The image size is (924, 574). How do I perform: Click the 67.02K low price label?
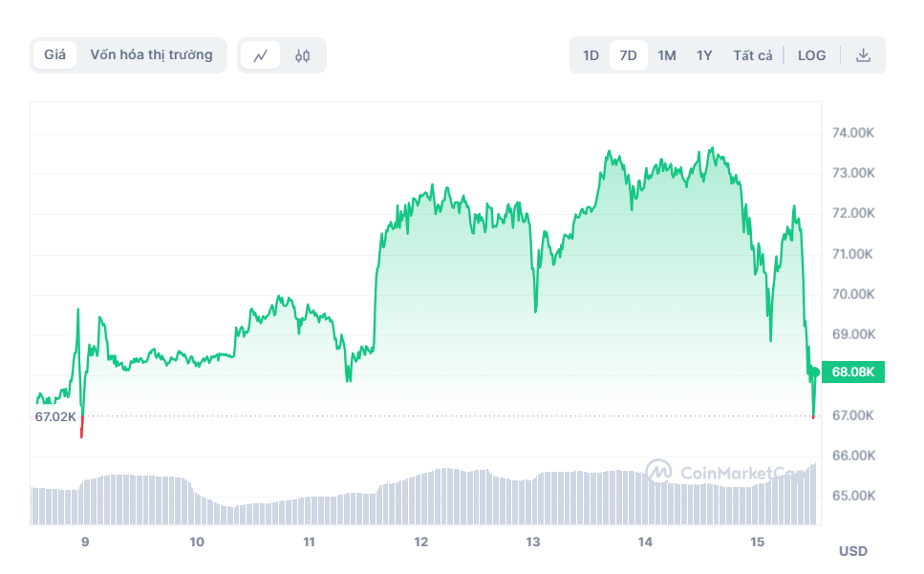(x=54, y=416)
